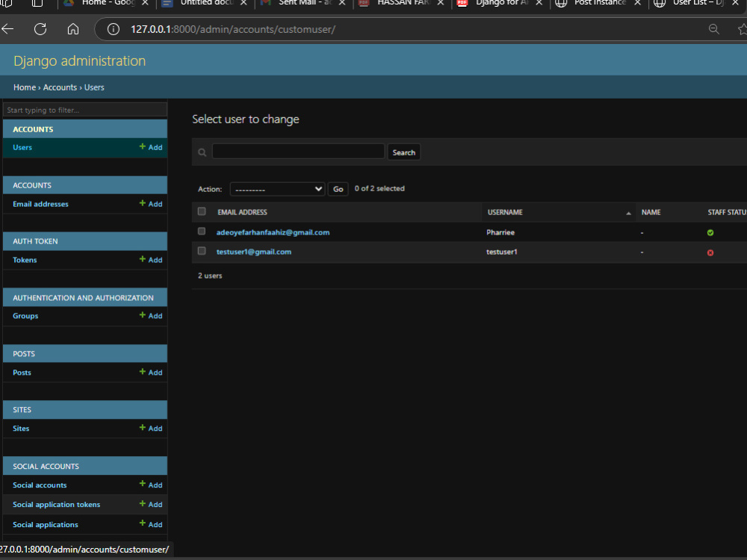This screenshot has width=747, height=560.
Task: Close the Untitled document tab
Action: [x=244, y=3]
